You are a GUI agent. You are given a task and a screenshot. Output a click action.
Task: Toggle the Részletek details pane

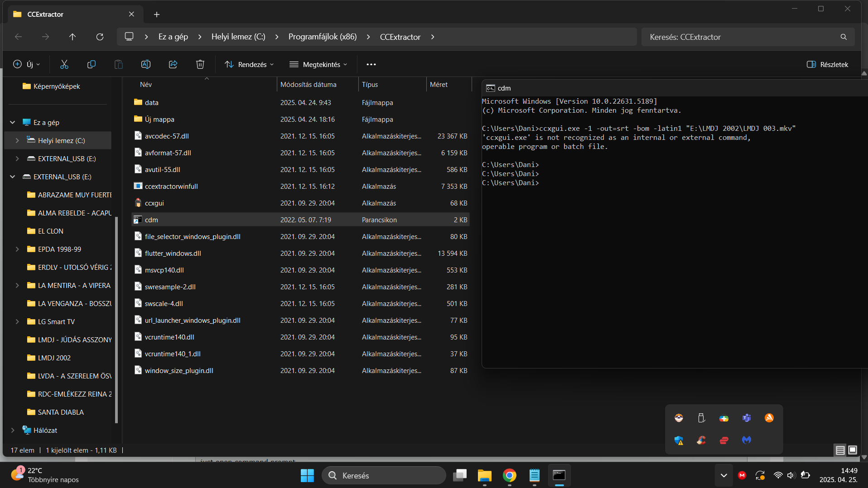pos(828,64)
